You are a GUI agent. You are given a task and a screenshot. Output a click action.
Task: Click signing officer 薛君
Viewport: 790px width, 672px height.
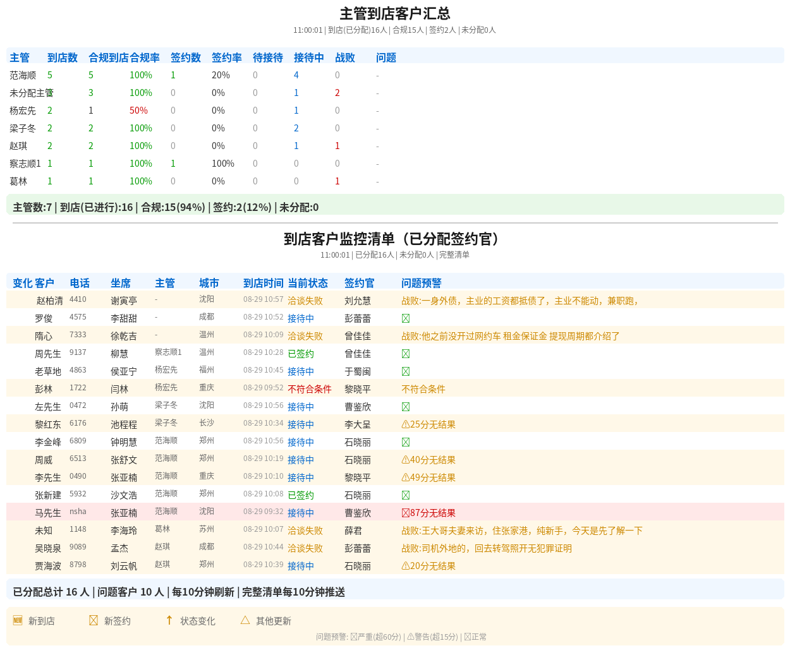(353, 531)
